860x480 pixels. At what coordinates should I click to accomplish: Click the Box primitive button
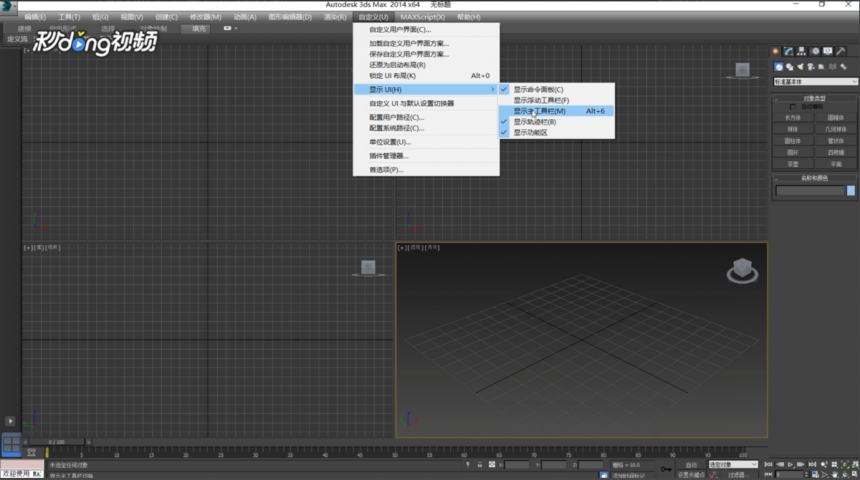pos(793,117)
